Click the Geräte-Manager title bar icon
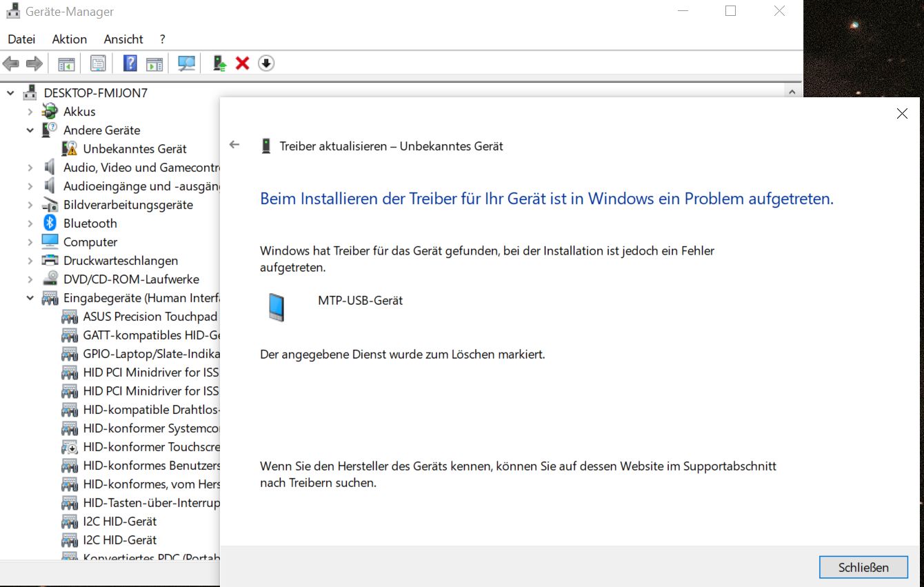Image resolution: width=924 pixels, height=587 pixels. (12, 11)
